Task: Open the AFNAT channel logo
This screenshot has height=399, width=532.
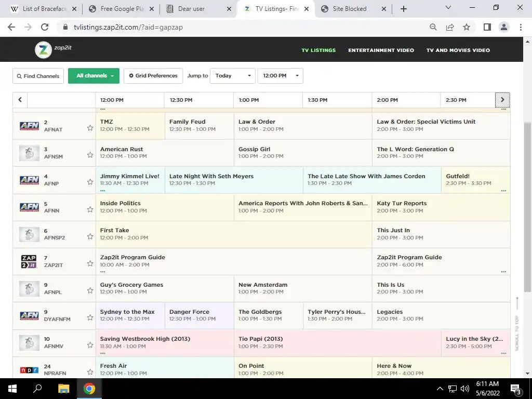Action: click(29, 126)
